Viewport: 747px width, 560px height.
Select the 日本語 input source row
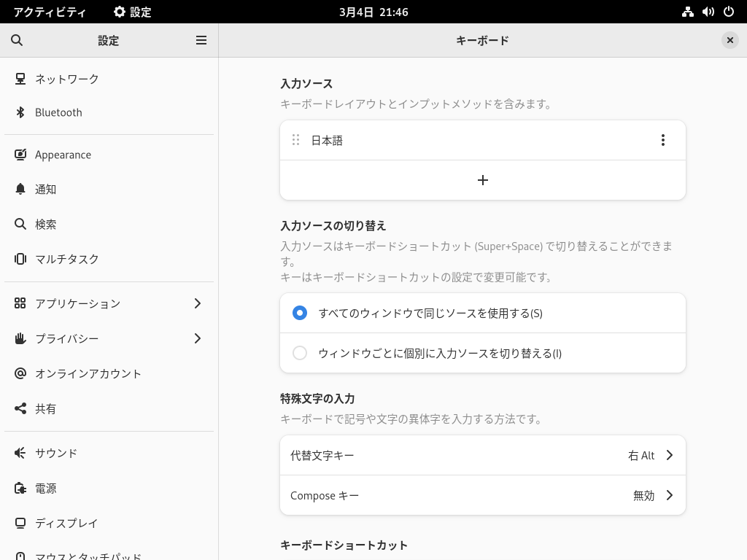(x=483, y=140)
